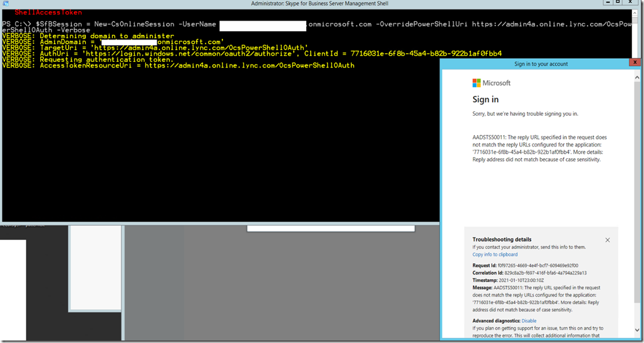Image resolution: width=644 pixels, height=343 pixels.
Task: Click 'VERBOSE: Requesting authentication token' line
Action: pyautogui.click(x=88, y=59)
